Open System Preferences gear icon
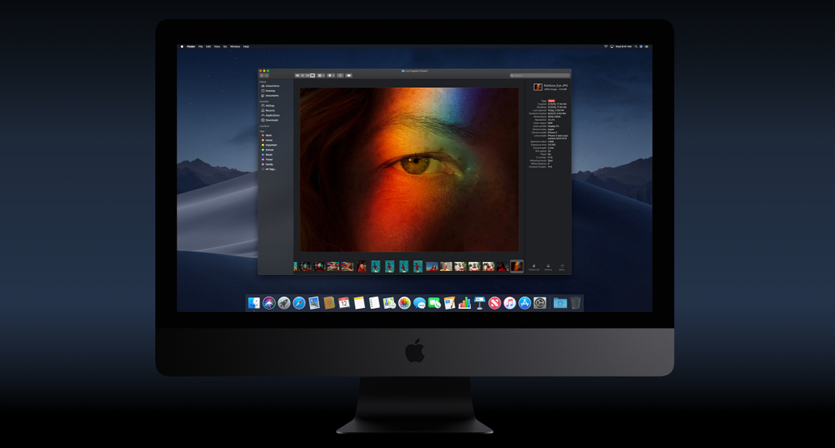 (539, 303)
